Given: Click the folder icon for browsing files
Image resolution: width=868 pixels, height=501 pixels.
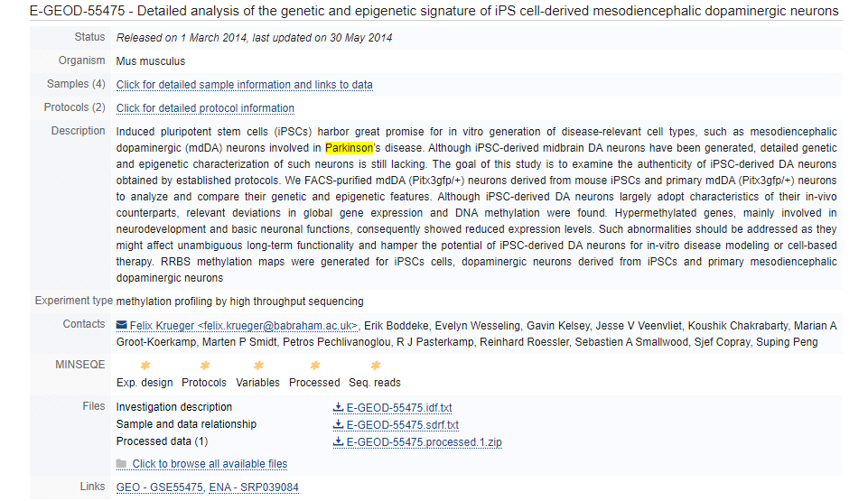Looking at the screenshot, I should (121, 463).
